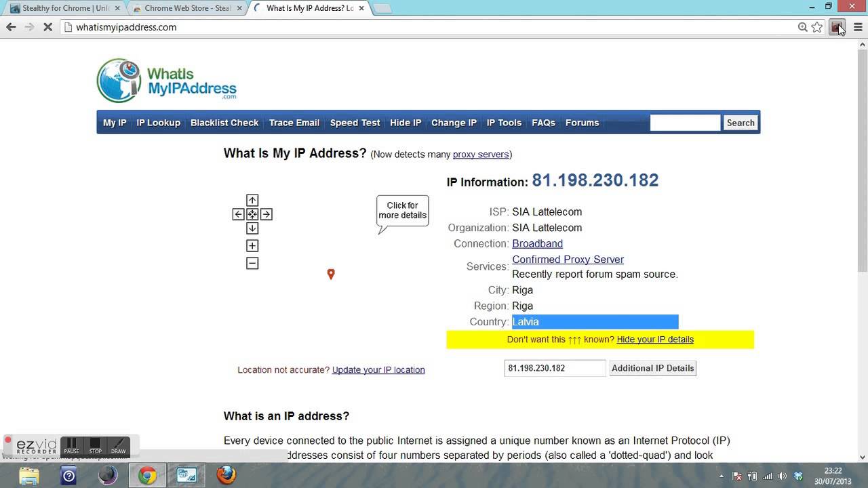Click the 'Click for more details' map bubble

[x=402, y=212]
